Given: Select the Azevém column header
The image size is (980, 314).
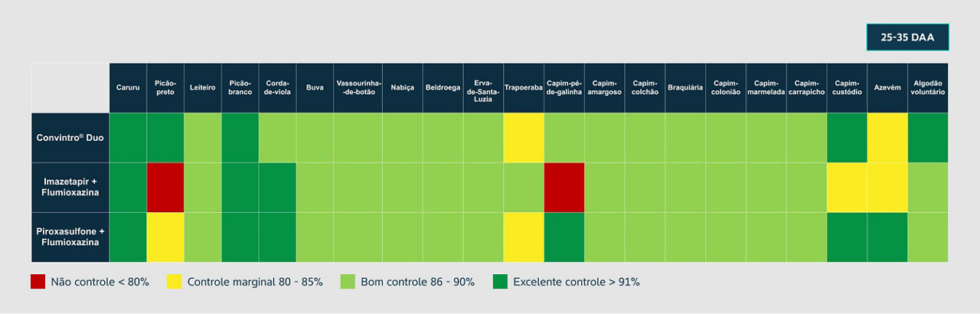Looking at the screenshot, I should tap(887, 88).
